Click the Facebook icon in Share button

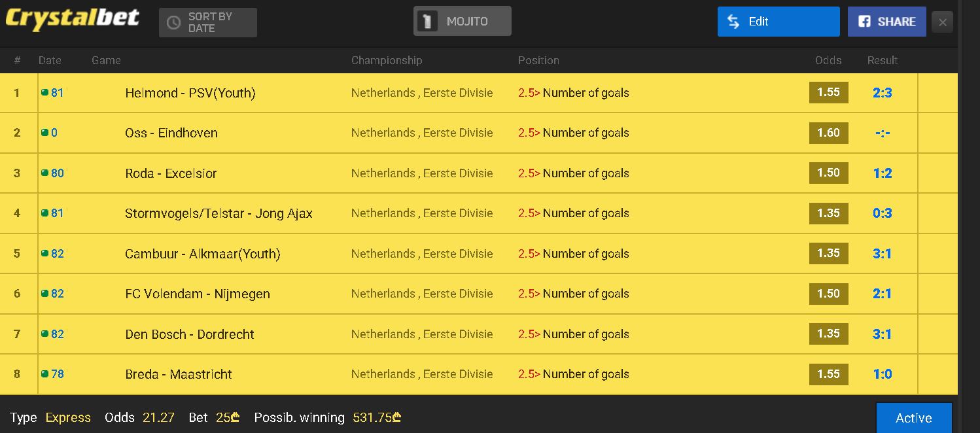coord(864,22)
